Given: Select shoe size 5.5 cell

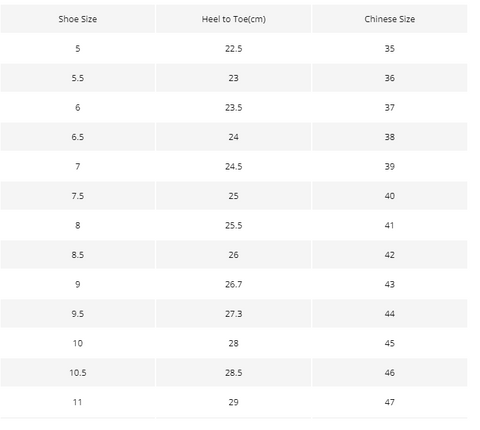Looking at the screenshot, I should 78,78.
